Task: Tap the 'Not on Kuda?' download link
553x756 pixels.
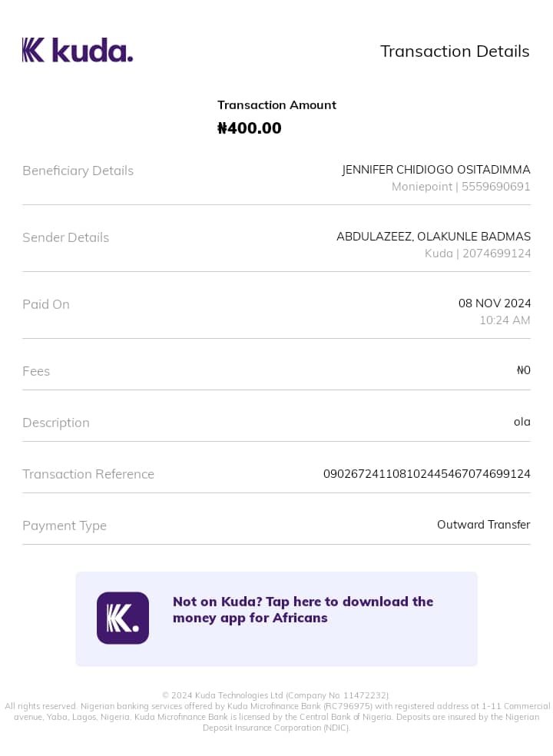Action: point(303,609)
